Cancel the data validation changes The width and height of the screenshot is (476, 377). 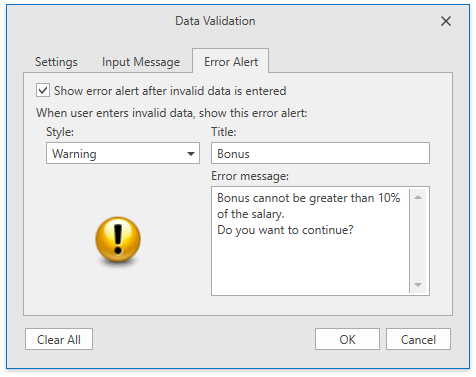coord(418,339)
